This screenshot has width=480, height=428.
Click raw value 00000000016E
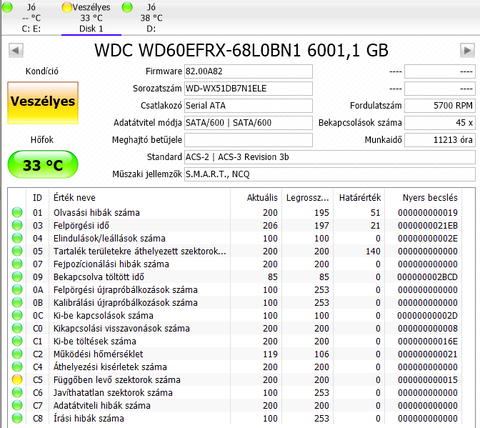tap(427, 341)
